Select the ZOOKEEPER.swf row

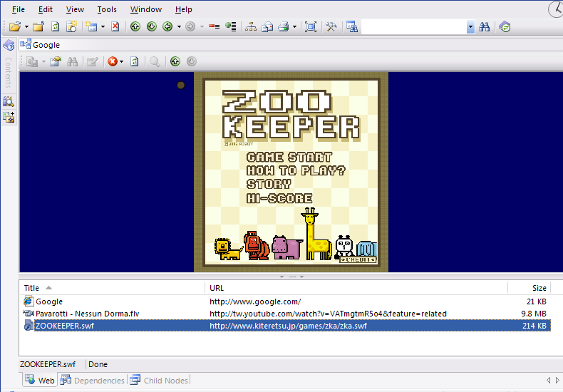point(285,326)
